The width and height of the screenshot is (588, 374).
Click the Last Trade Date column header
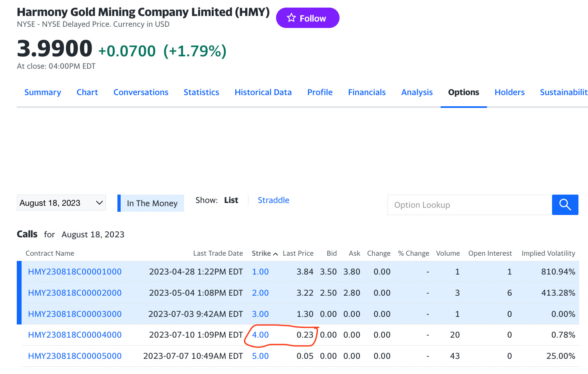tap(218, 253)
